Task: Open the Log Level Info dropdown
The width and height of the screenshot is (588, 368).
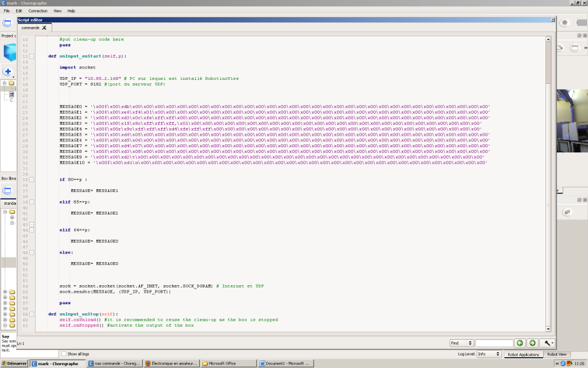Action: pyautogui.click(x=489, y=354)
